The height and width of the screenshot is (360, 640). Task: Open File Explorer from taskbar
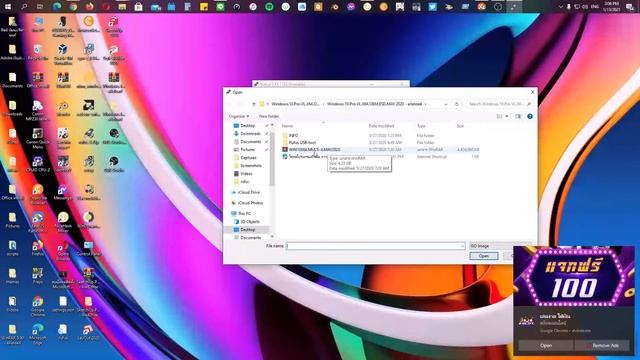122,7
